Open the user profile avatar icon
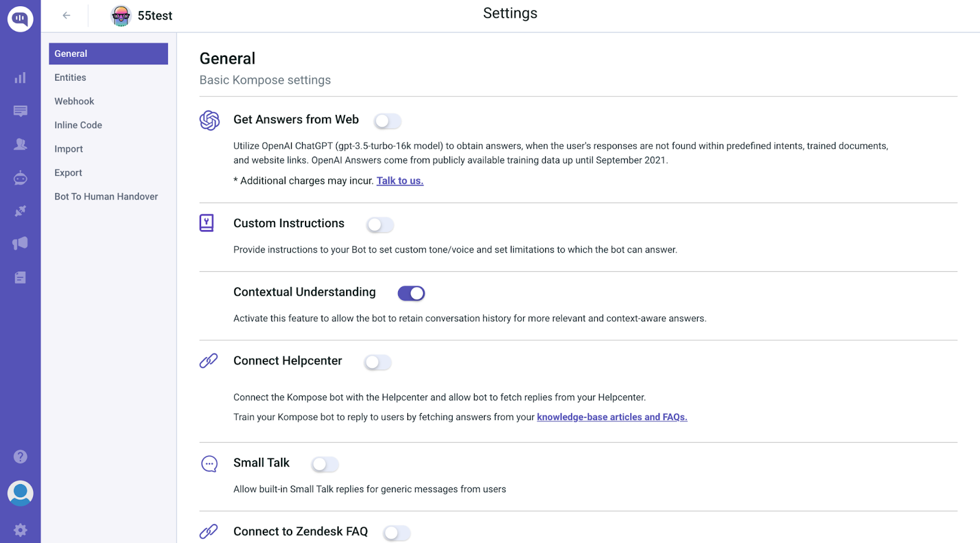This screenshot has width=980, height=543. tap(20, 493)
